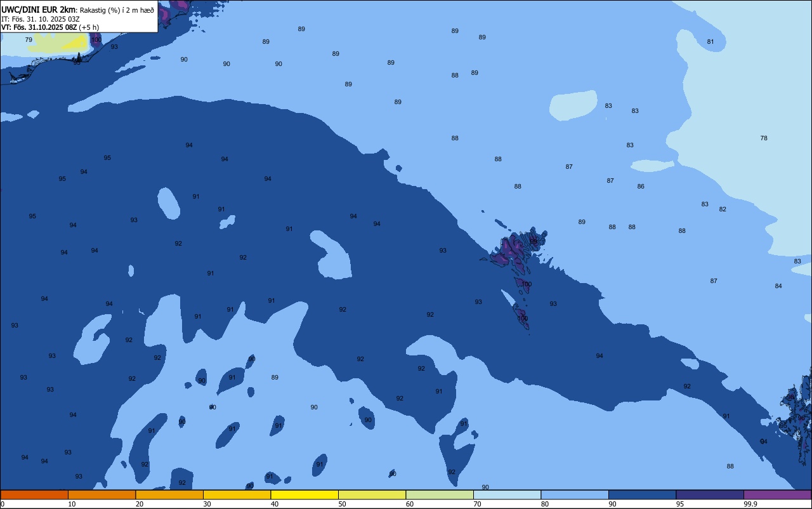Click the 80–90 light blue legend swatch

(575, 494)
